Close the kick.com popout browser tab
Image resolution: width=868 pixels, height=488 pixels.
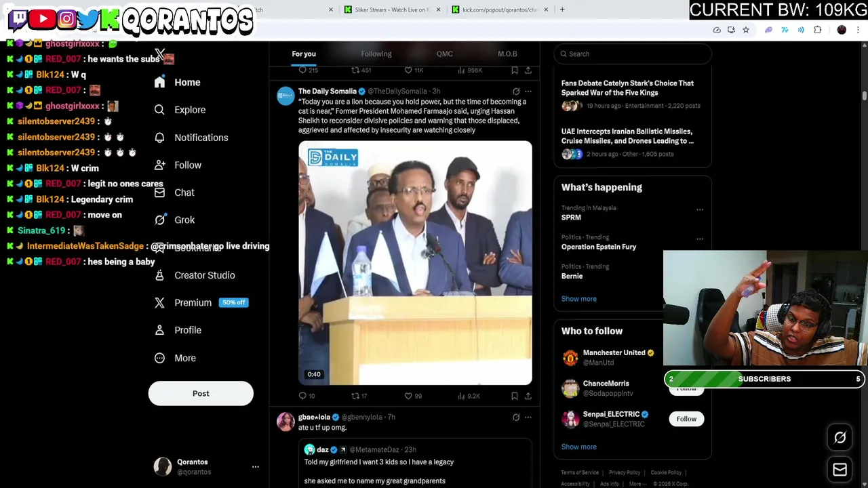point(547,9)
